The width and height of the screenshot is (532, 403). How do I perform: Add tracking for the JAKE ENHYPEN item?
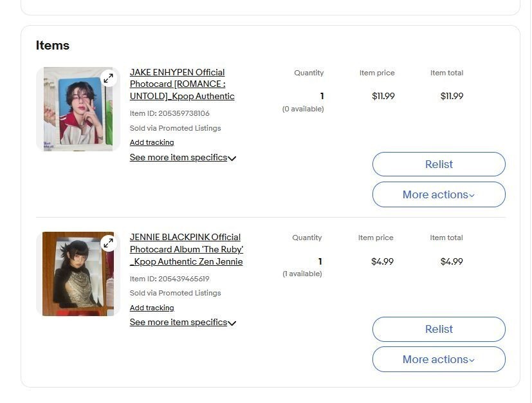[x=152, y=142]
